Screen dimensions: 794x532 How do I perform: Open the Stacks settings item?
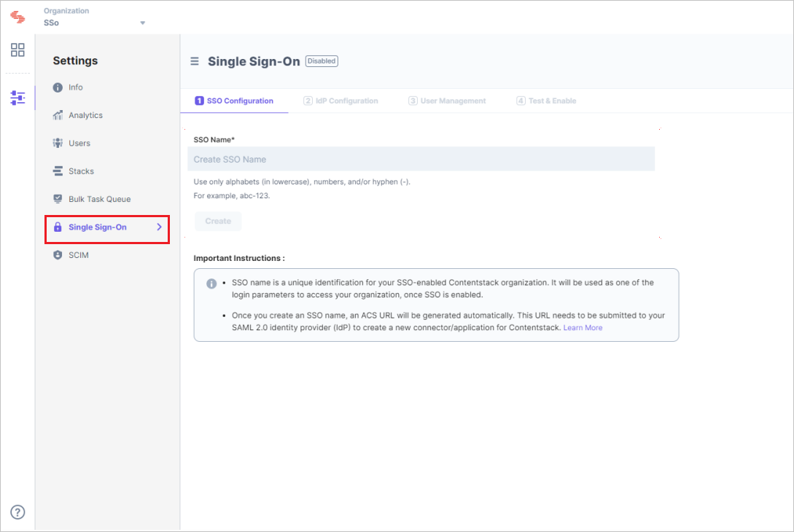coord(58,171)
